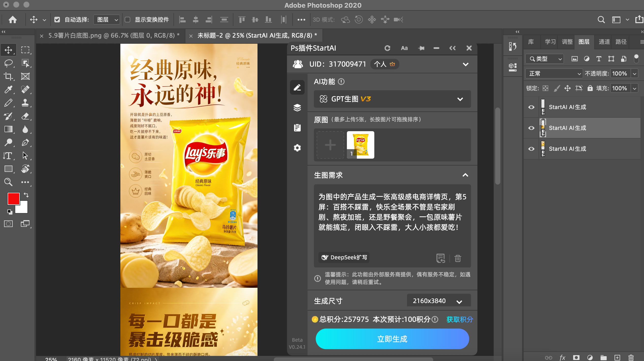This screenshot has height=361, width=644.
Task: Switch to the 5.9薯片白底图.png document tab
Action: [x=114, y=36]
